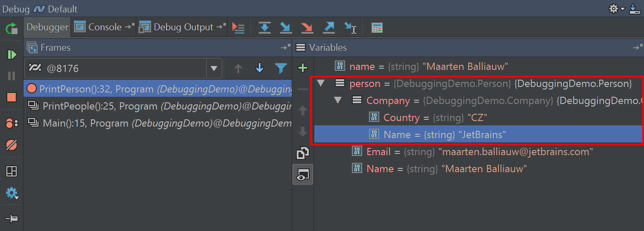644x231 pixels.
Task: Click the Step Out button
Action: click(x=329, y=28)
